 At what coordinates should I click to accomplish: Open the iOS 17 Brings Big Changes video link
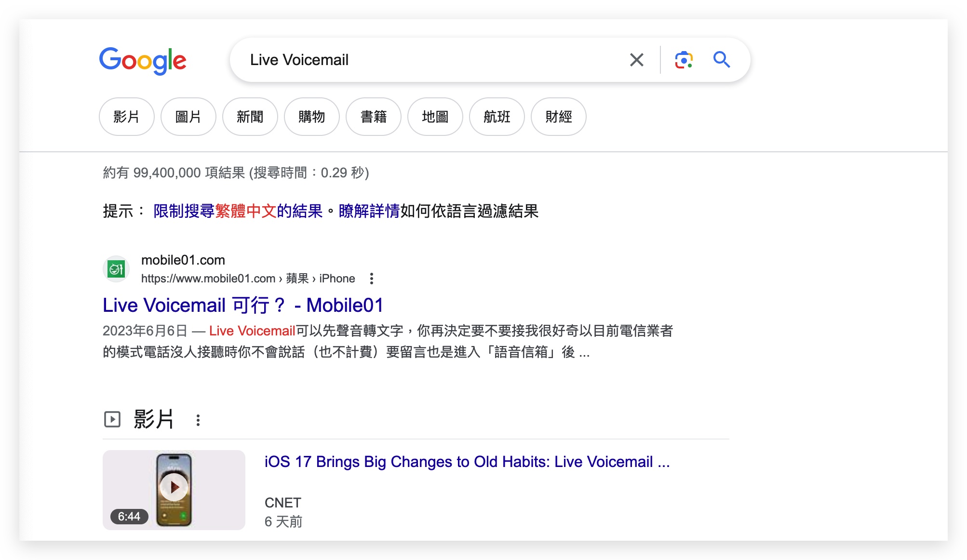[x=467, y=462]
